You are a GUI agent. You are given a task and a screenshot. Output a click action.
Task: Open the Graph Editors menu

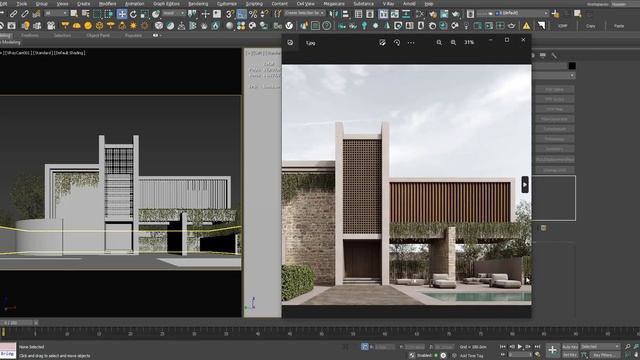point(166,4)
